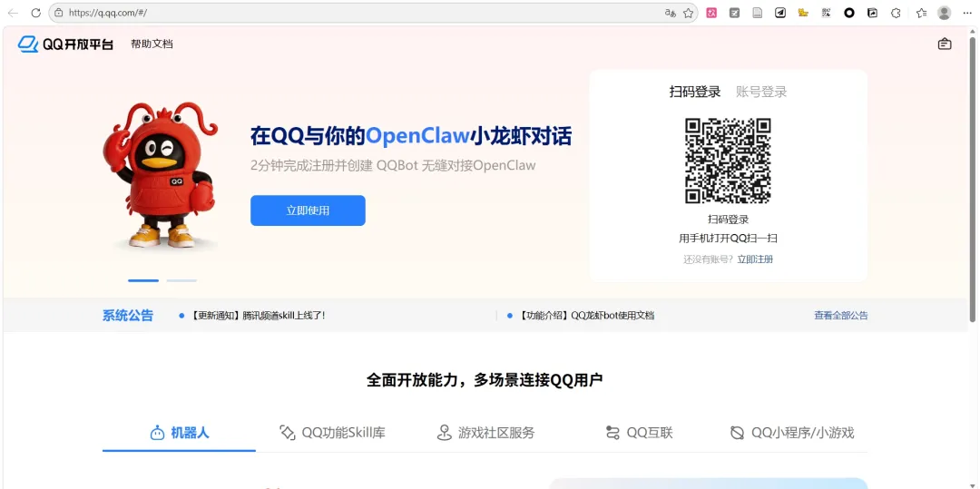Image resolution: width=980 pixels, height=489 pixels.
Task: Click the link icon beside QQ互联
Action: pyautogui.click(x=612, y=432)
